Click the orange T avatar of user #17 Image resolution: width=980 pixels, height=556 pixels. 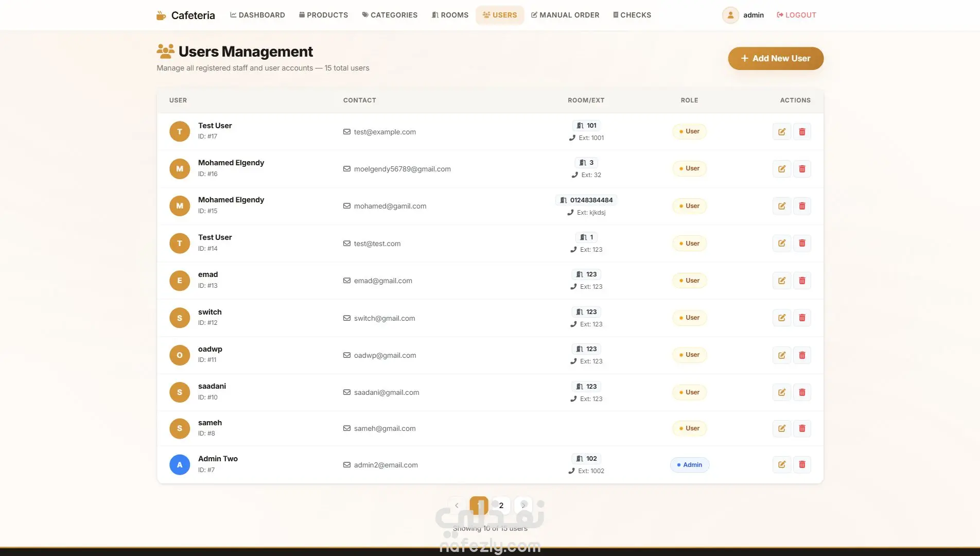click(x=180, y=132)
